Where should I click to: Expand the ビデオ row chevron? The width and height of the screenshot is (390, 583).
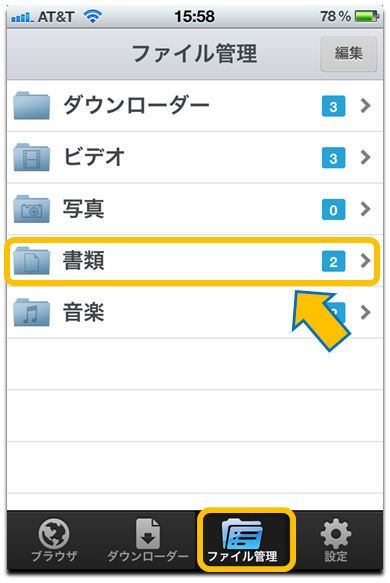point(366,158)
